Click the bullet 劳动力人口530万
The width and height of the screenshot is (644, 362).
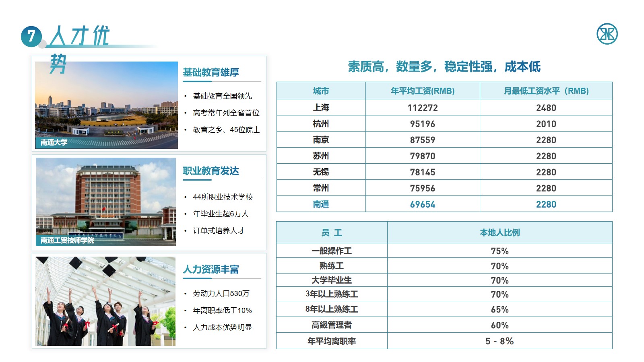coord(221,294)
